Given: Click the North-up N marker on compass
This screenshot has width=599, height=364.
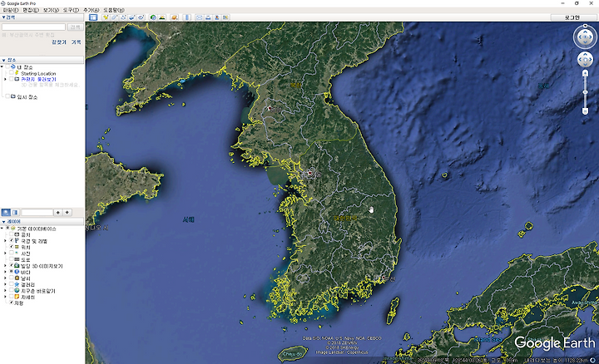Looking at the screenshot, I should pyautogui.click(x=585, y=26).
